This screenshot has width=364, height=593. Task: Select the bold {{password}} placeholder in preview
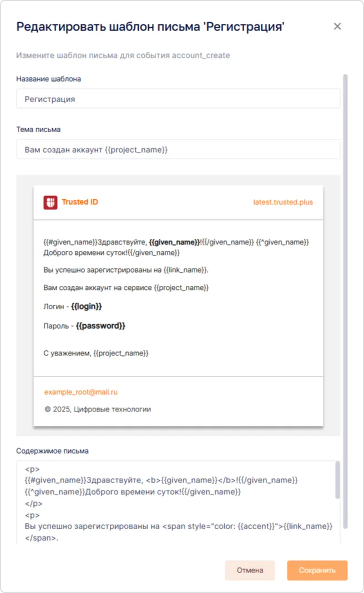point(100,326)
